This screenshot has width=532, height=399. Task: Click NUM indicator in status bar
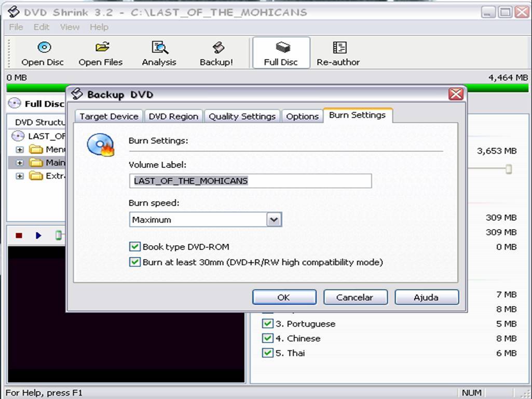[x=472, y=393]
